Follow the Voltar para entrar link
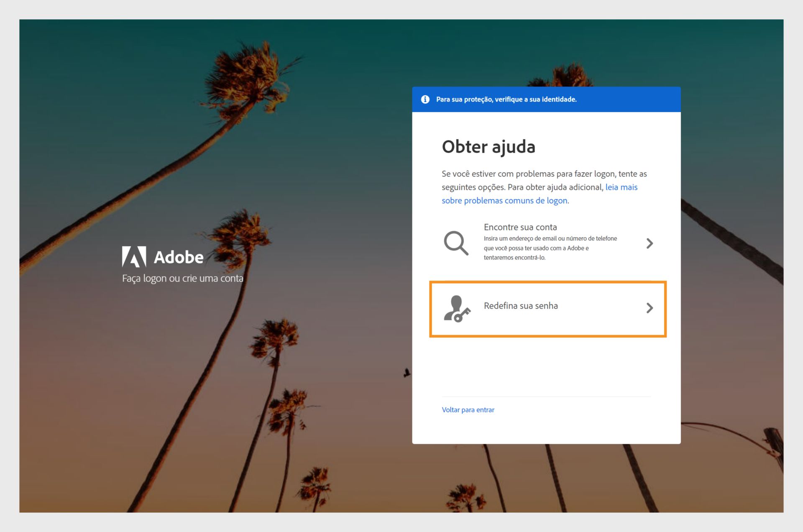 pyautogui.click(x=468, y=410)
